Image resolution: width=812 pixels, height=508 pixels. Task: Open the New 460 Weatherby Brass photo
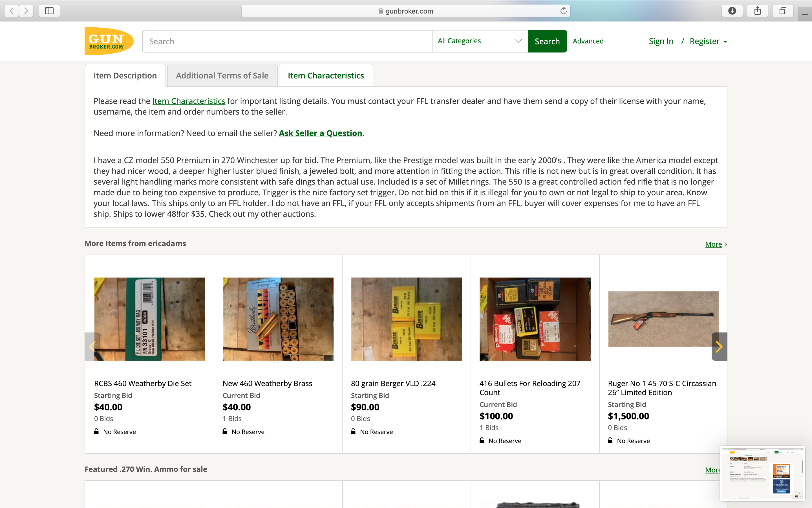click(x=278, y=319)
